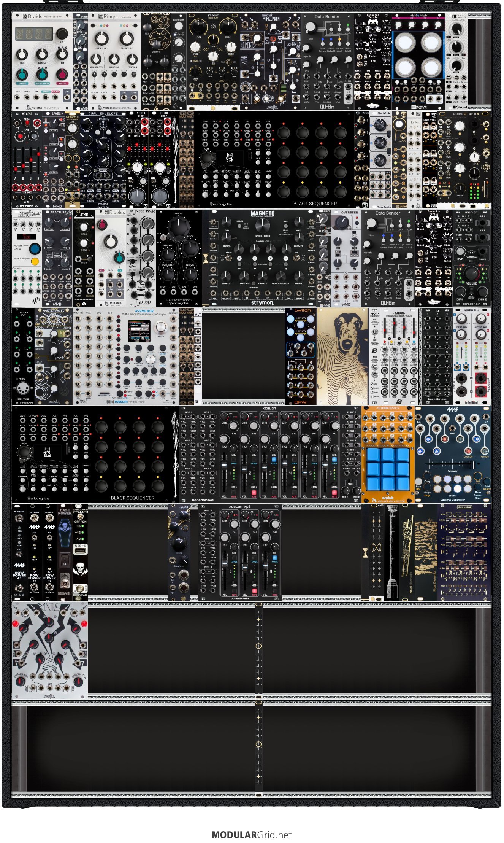Click the FREQUENCY knob on Rings
The image size is (504, 843).
point(101,38)
